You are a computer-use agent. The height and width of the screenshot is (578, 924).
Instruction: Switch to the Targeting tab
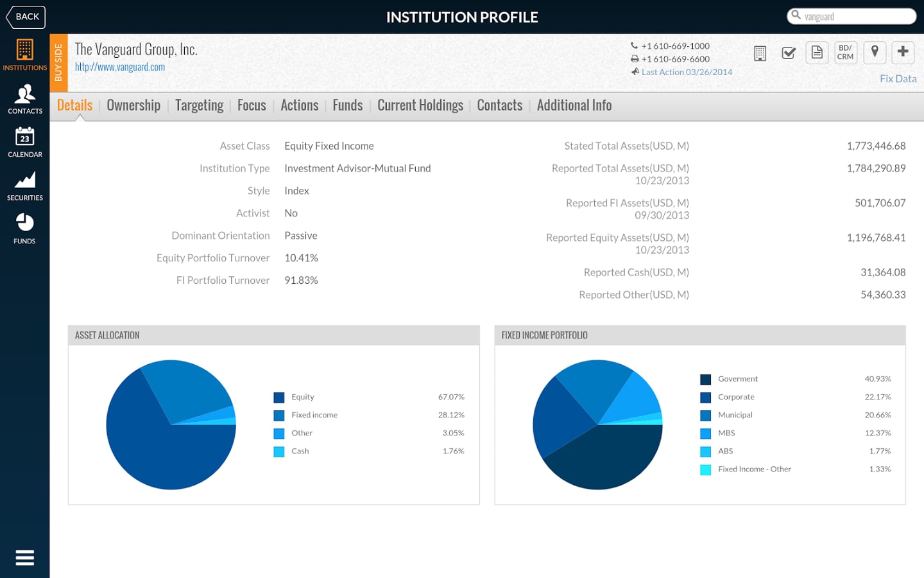[199, 105]
